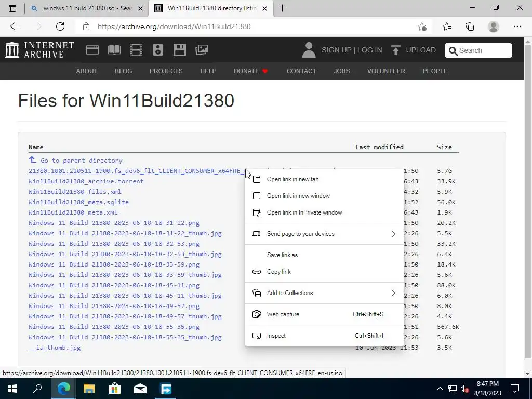532x399 pixels.
Task: Open browser Collections toolbar icon
Action: [x=470, y=26]
